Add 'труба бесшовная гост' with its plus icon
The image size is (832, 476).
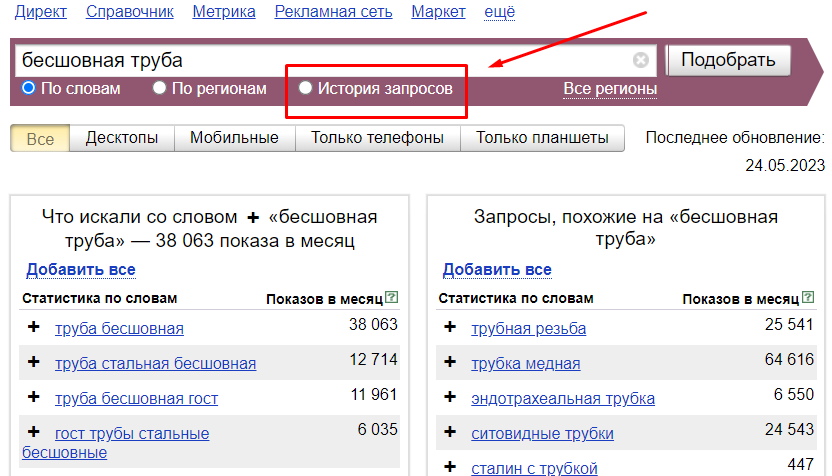(x=33, y=397)
